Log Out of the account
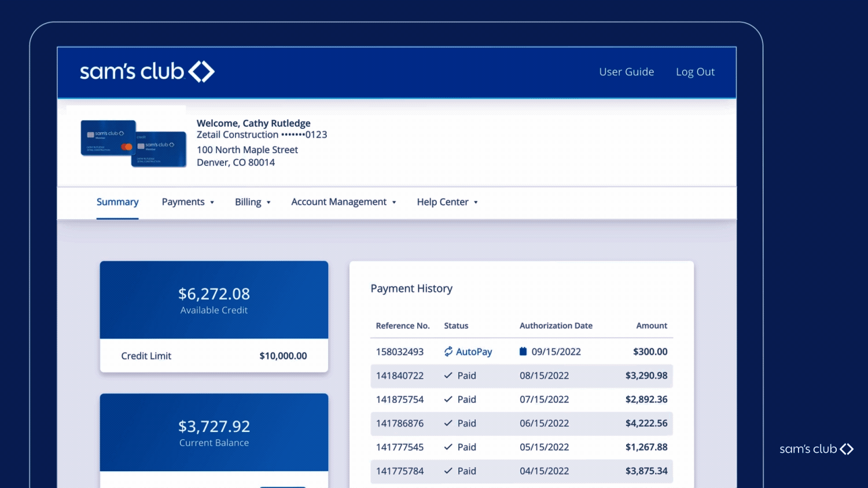The width and height of the screenshot is (868, 488). [x=695, y=72]
